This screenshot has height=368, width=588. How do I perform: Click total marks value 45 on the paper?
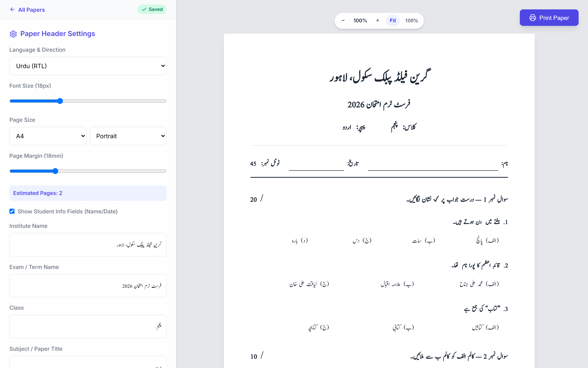coord(253,164)
